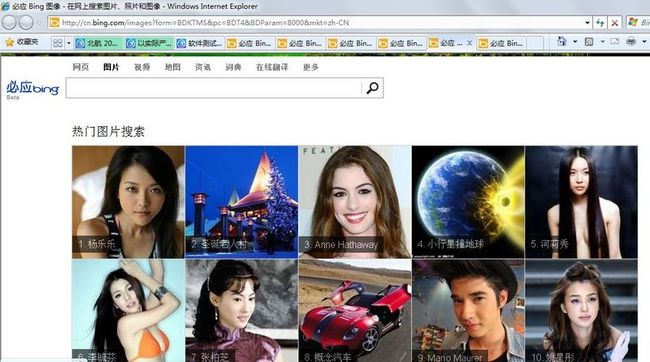Image resolution: width=650 pixels, height=362 pixels.
Task: Expand the feeds dropdown arrow
Action: point(602,41)
